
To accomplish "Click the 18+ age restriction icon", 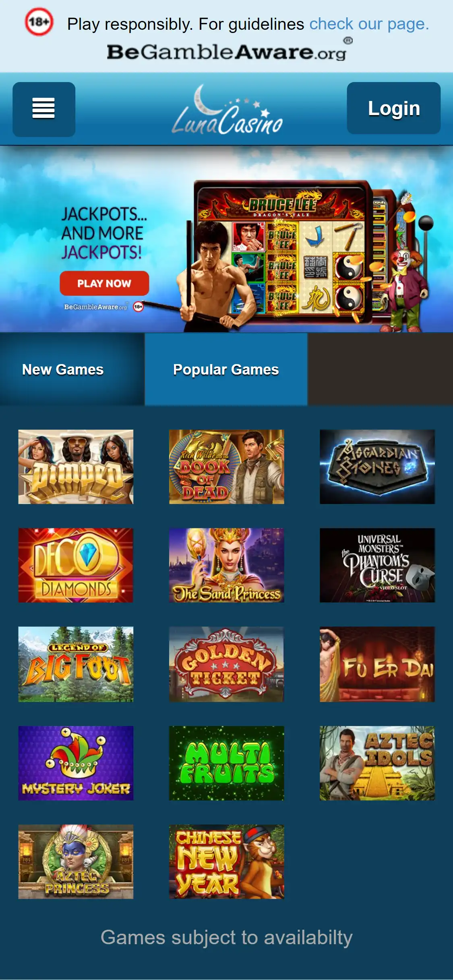I will pos(39,22).
